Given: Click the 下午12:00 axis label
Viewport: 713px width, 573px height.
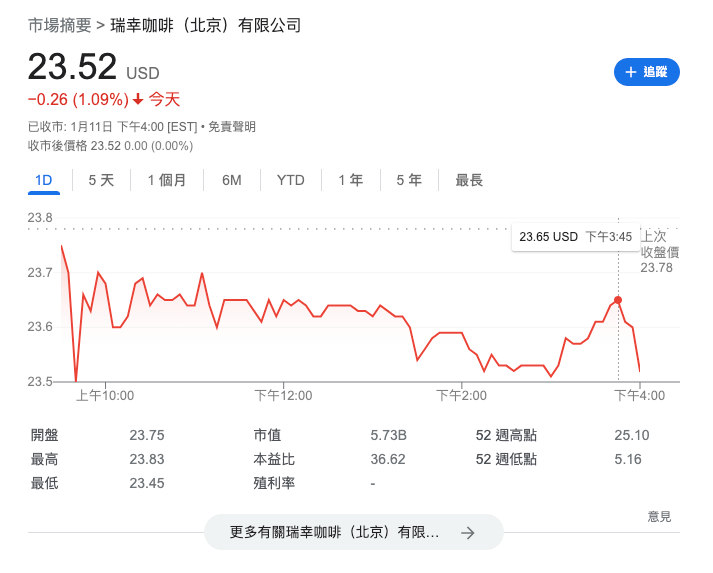Looking at the screenshot, I should tap(283, 396).
